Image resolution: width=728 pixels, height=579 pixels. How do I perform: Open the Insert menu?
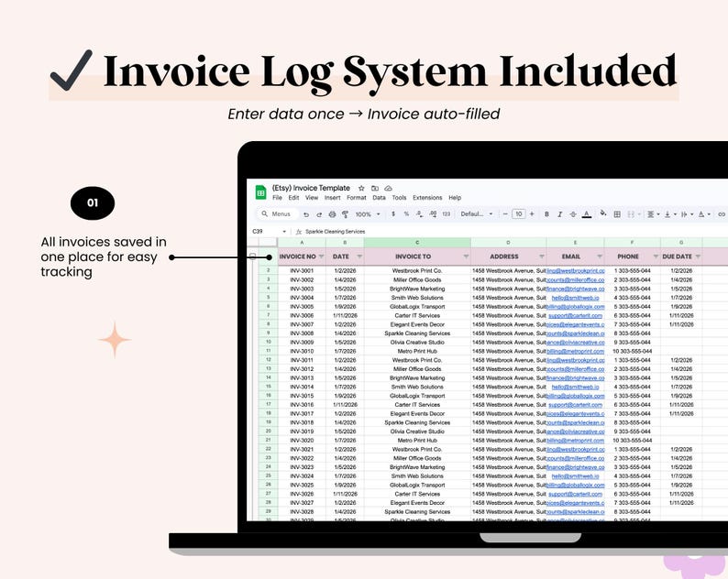[x=332, y=198]
